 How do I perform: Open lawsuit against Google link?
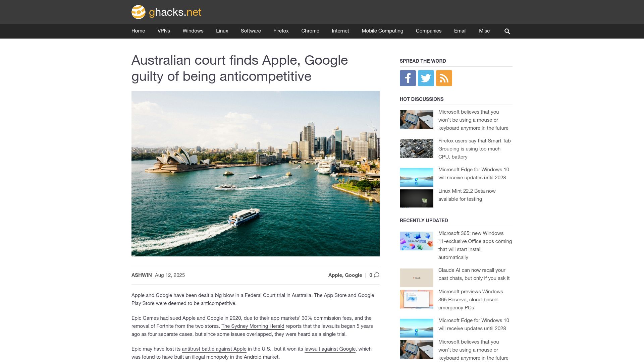coord(330,349)
